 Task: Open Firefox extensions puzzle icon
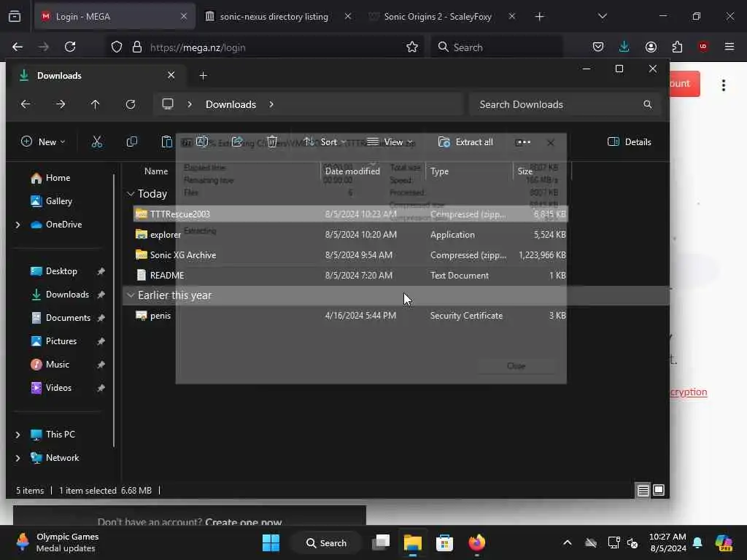tap(677, 47)
